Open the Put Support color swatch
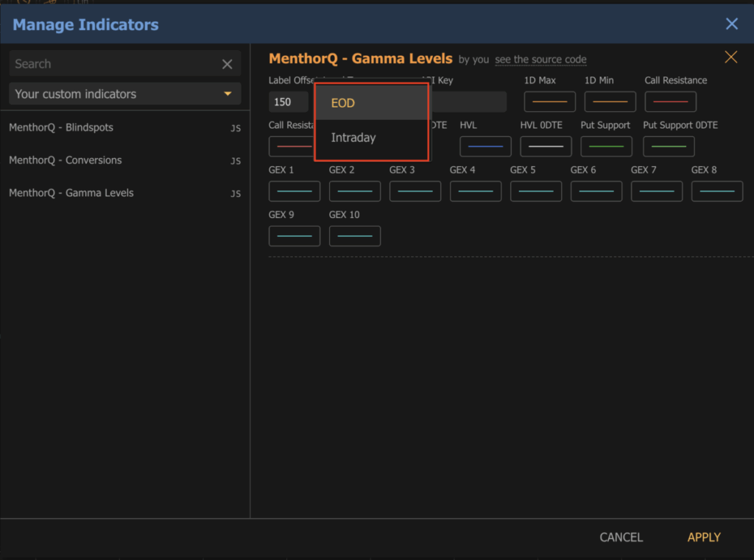This screenshot has height=560, width=754. [x=606, y=146]
